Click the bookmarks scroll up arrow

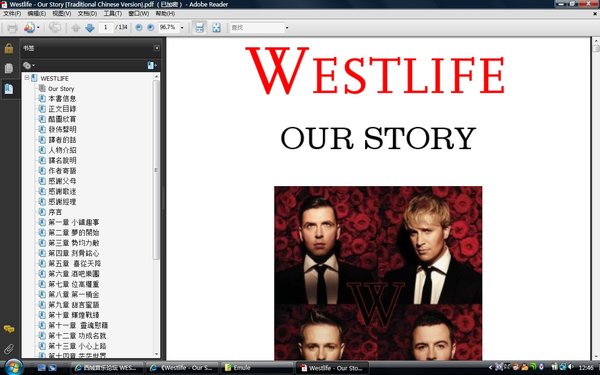coord(156,77)
